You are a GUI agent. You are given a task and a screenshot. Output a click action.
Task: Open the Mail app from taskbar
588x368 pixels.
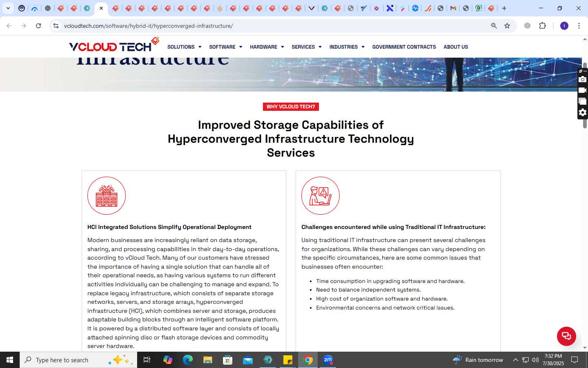coord(248,360)
